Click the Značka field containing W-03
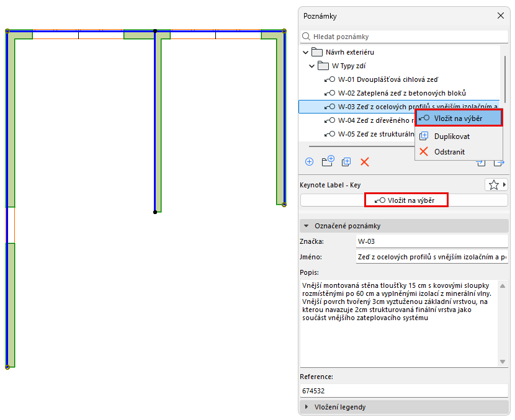The width and height of the screenshot is (515, 420). (x=432, y=241)
